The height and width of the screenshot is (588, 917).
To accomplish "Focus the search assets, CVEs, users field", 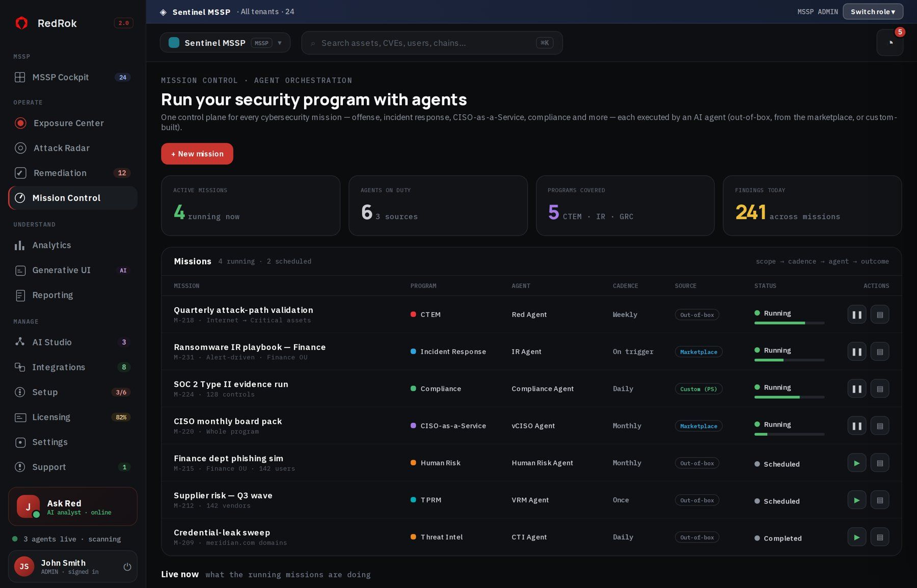I will 432,43.
